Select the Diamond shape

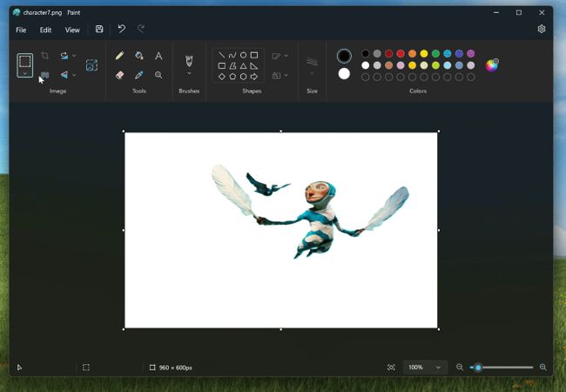[222, 77]
